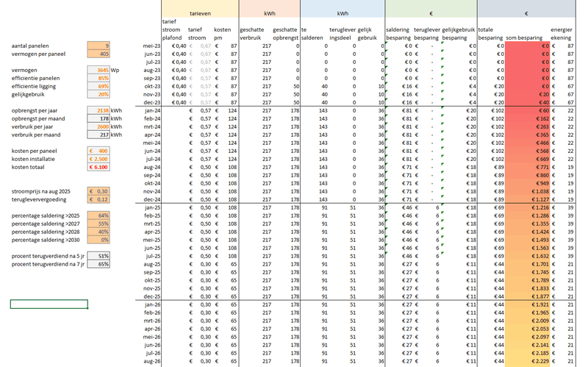Click the kosten installatie cell € 2.500
Image resolution: width=588 pixels, height=367 pixels.
(x=98, y=159)
